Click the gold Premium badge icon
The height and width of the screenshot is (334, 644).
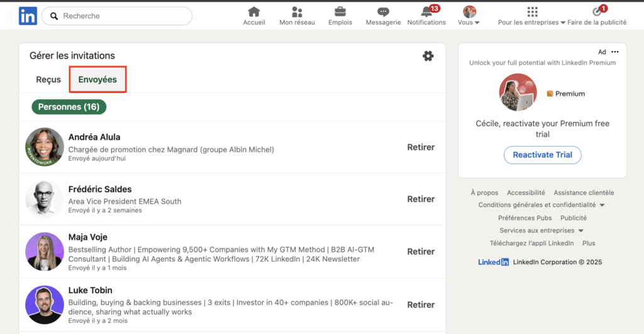coord(550,94)
